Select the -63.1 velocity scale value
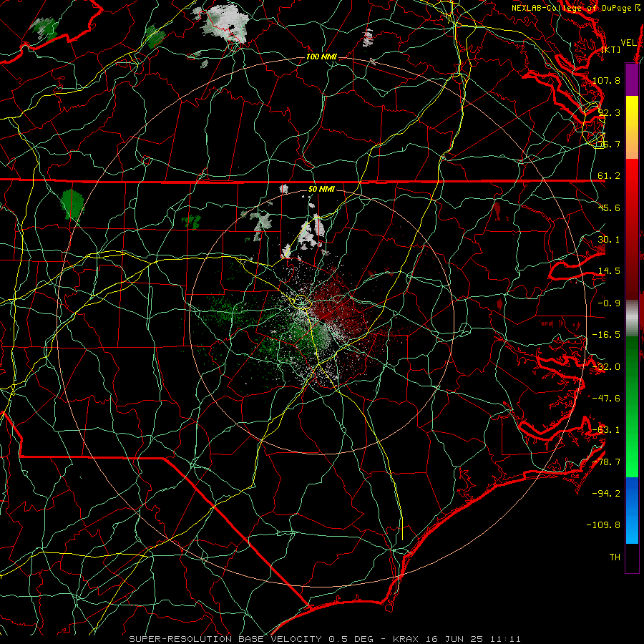 tap(606, 430)
